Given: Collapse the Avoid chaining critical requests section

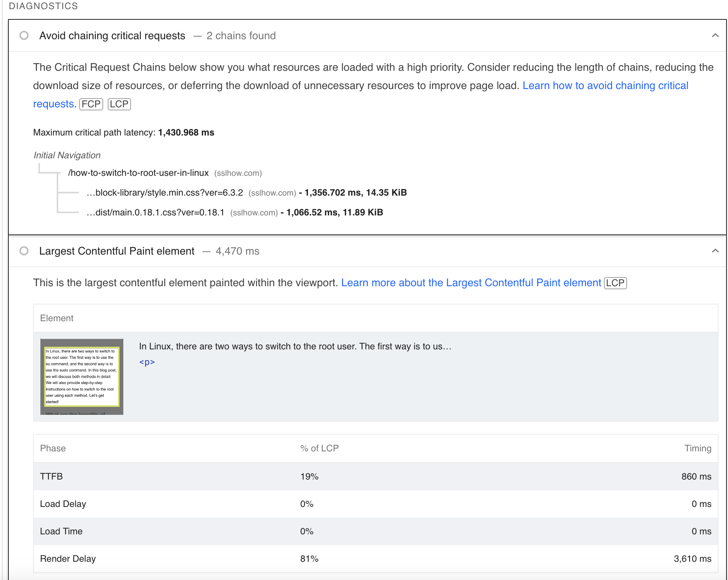Looking at the screenshot, I should (x=715, y=35).
